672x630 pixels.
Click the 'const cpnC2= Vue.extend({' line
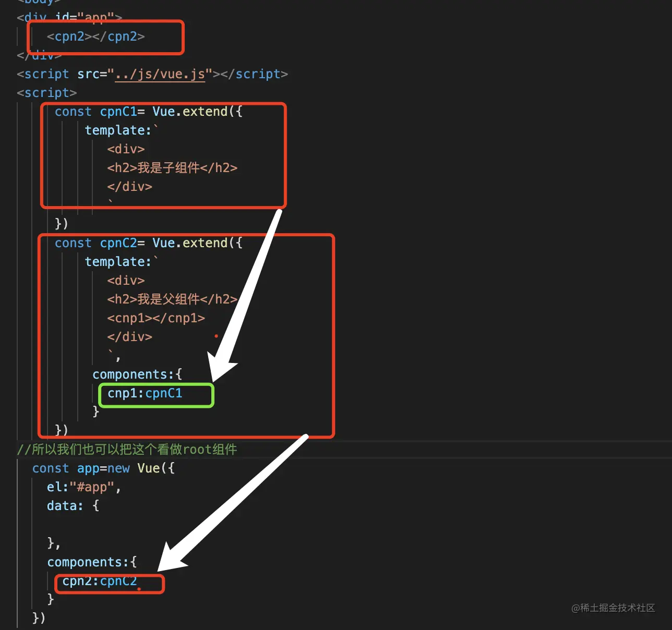(x=149, y=243)
